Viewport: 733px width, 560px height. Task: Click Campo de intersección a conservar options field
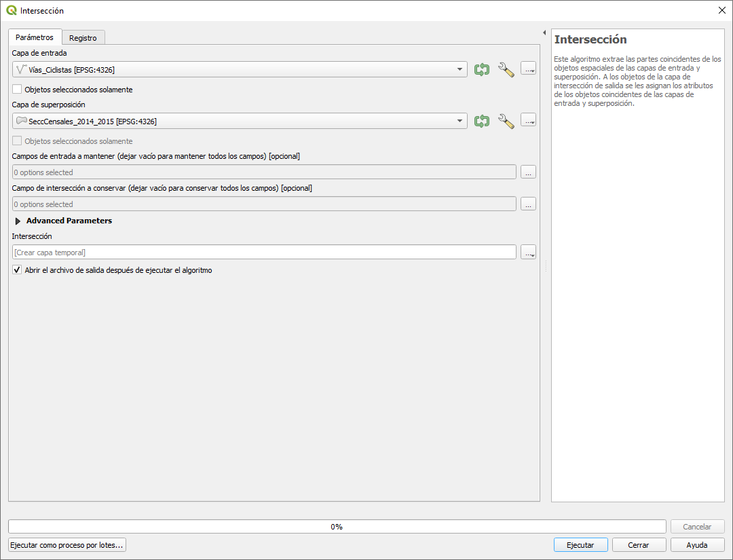264,204
